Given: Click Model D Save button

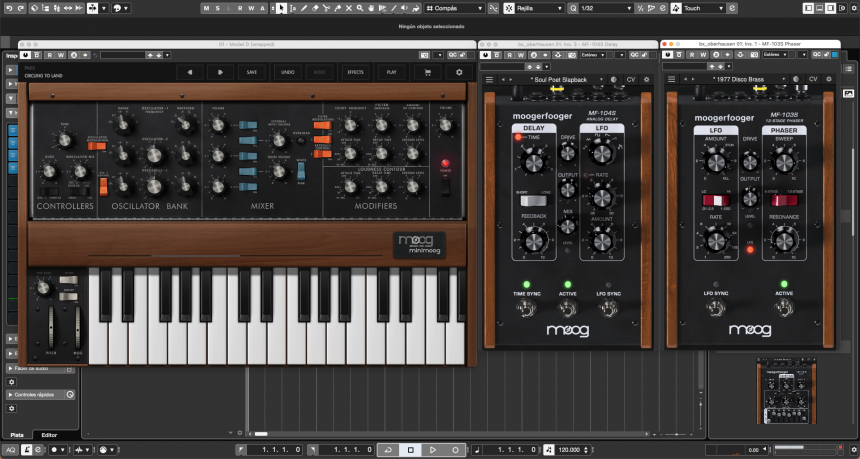Looking at the screenshot, I should (x=252, y=72).
